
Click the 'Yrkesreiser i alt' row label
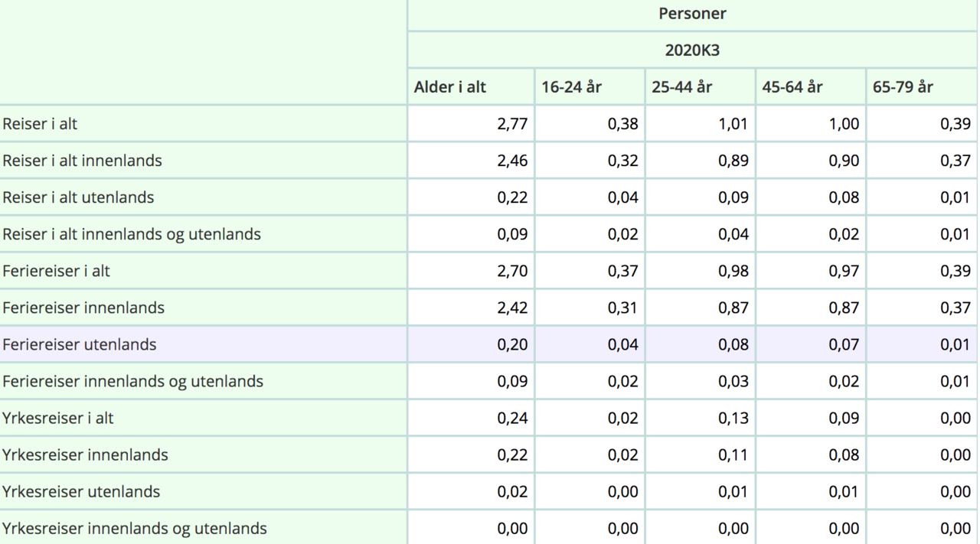pos(58,418)
